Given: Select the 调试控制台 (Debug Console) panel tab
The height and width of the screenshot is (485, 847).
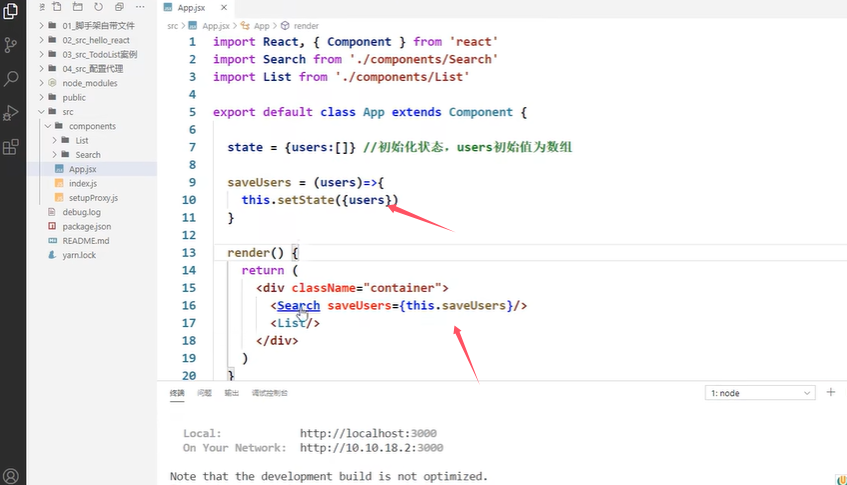Looking at the screenshot, I should [270, 393].
